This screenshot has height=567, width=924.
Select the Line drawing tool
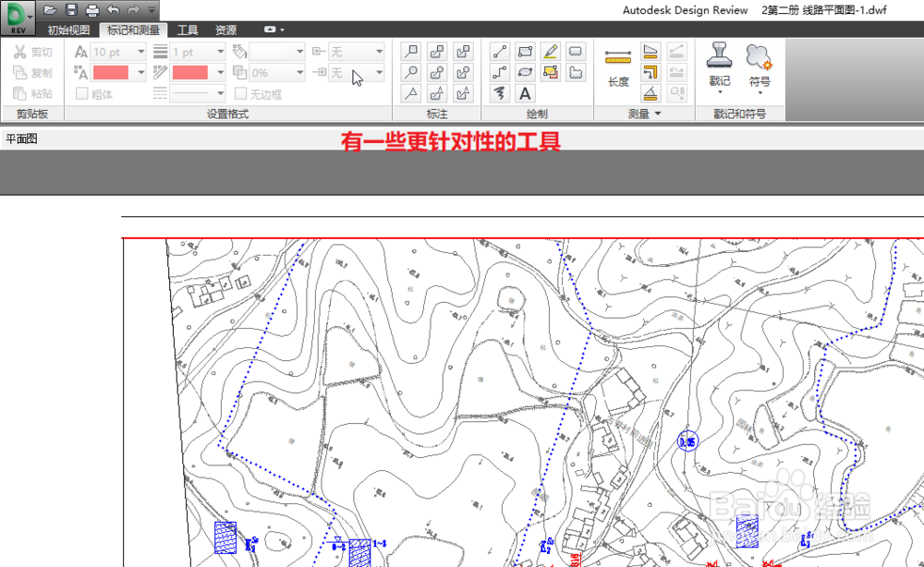500,52
